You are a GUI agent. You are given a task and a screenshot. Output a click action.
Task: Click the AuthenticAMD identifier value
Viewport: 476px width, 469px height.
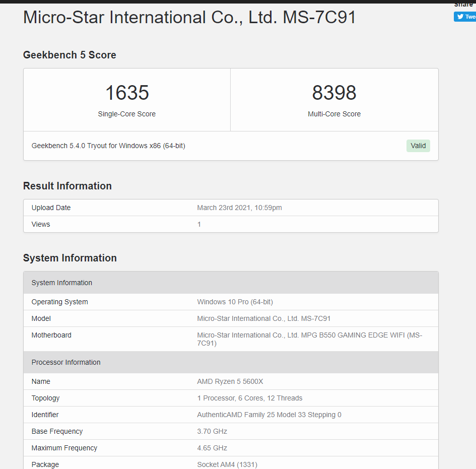coord(269,415)
